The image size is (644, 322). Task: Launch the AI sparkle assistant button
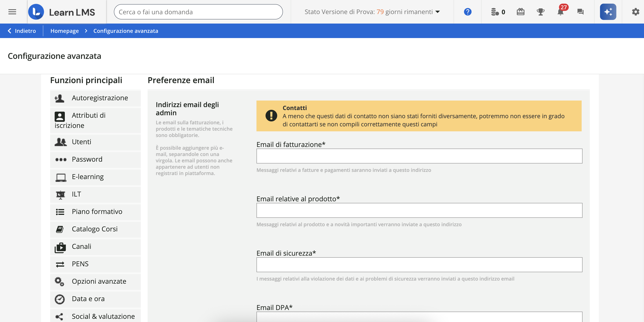point(608,12)
